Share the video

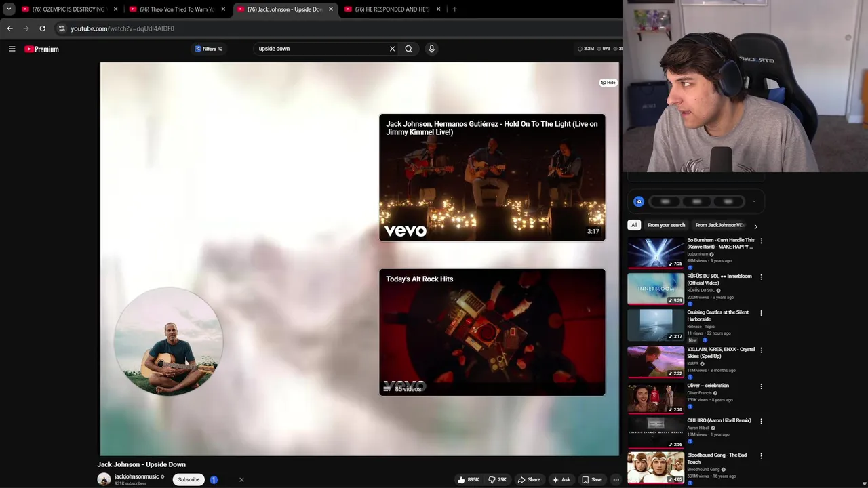pyautogui.click(x=529, y=479)
